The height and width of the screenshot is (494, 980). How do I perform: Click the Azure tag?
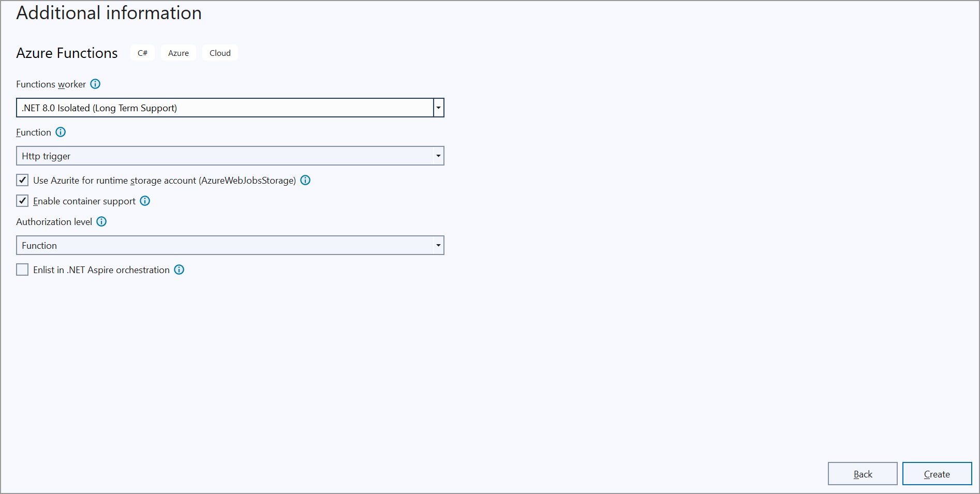pos(179,53)
